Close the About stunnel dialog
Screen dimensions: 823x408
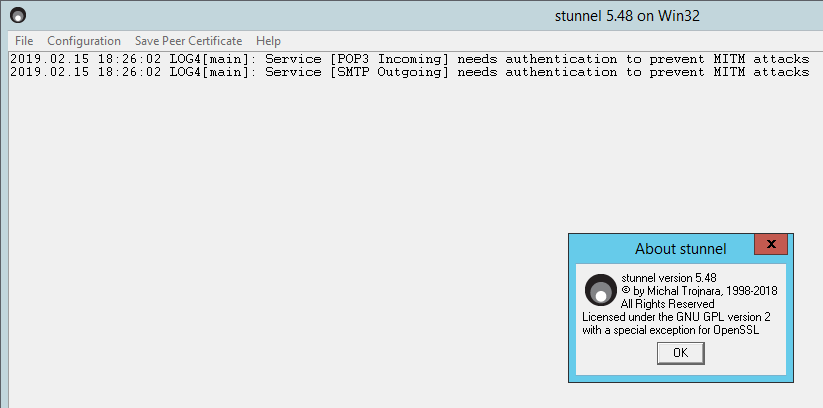(x=771, y=244)
